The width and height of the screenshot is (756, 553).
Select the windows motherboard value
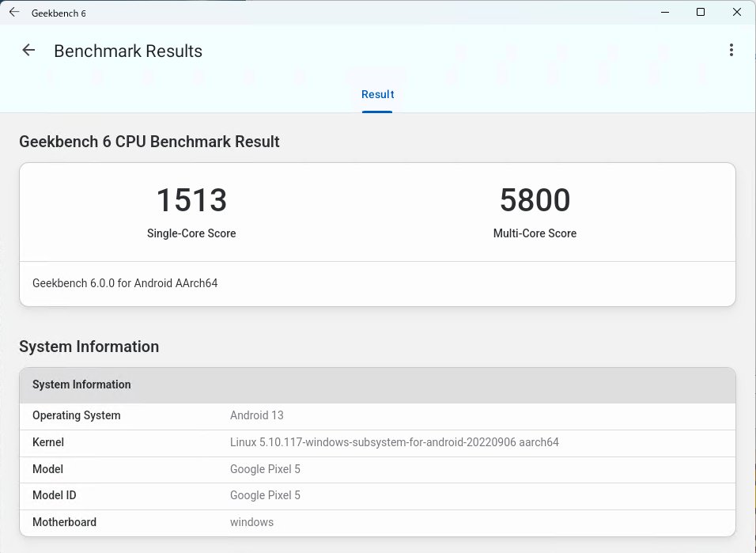(x=251, y=522)
